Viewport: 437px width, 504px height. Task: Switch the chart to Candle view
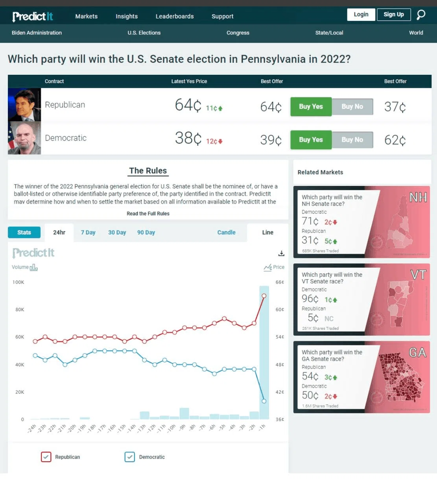tap(227, 232)
